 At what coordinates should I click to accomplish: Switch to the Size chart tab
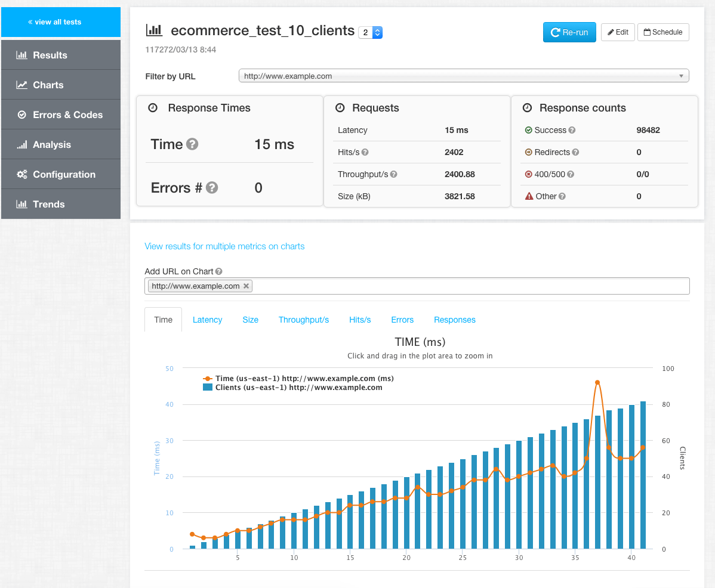click(x=250, y=320)
